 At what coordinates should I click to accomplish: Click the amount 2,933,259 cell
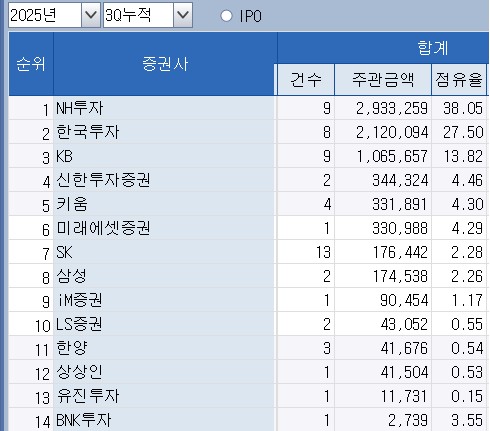coord(383,108)
